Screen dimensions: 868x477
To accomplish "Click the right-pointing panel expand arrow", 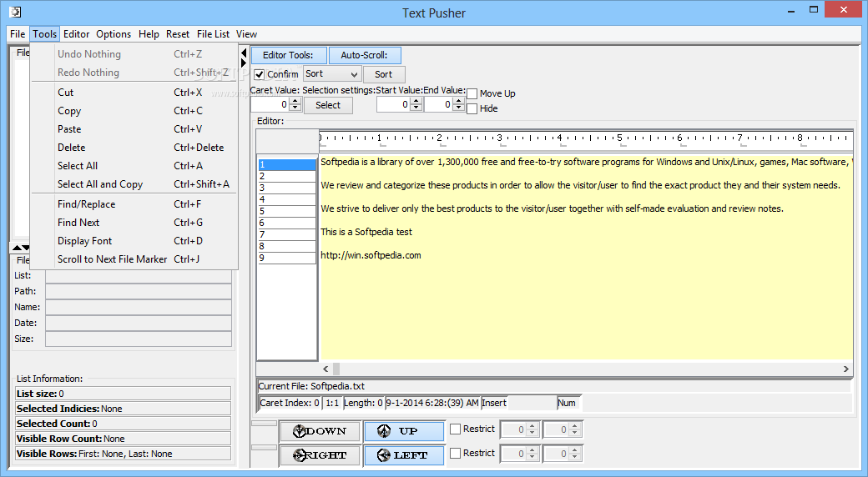I will [x=244, y=63].
